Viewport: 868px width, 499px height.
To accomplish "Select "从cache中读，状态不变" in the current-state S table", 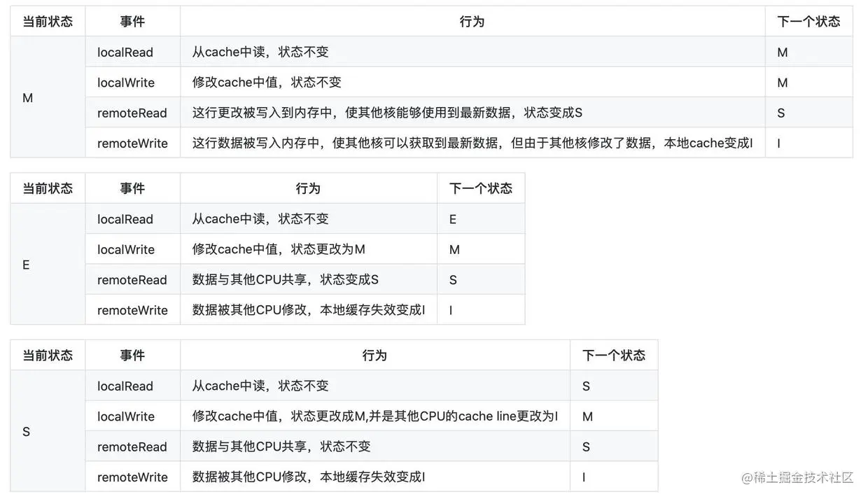I will pyautogui.click(x=260, y=386).
